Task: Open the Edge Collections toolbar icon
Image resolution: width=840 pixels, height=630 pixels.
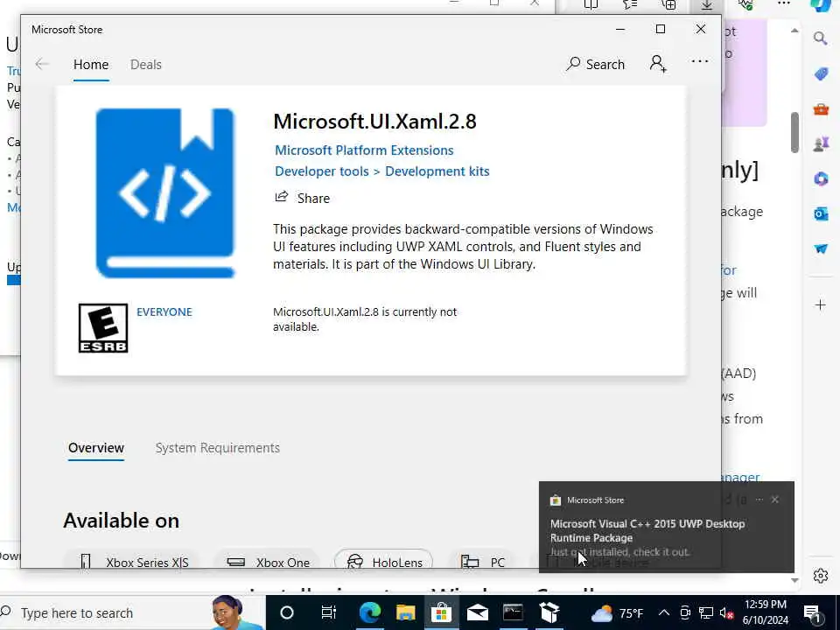Action: coord(668,5)
